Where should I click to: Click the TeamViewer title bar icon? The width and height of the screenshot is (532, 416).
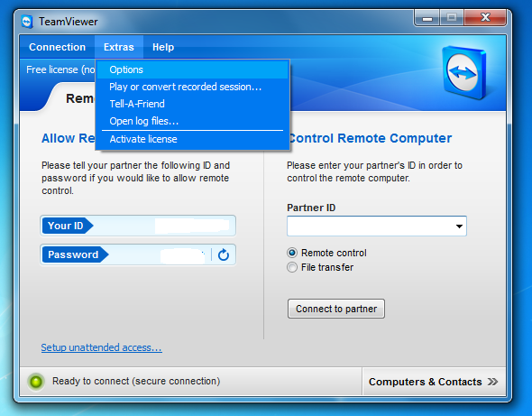coord(27,22)
